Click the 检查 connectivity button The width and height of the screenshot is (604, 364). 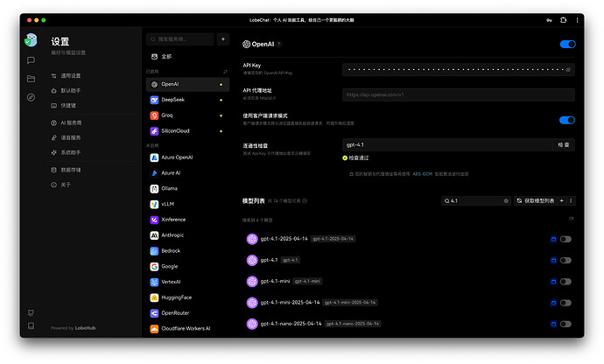coord(564,145)
